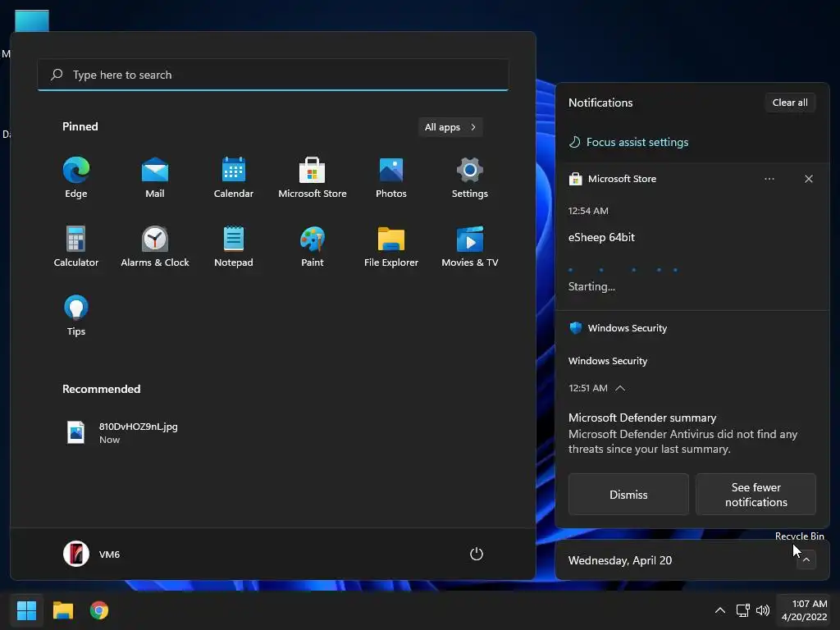Click the Notifications panel title
This screenshot has height=630, width=840.
(x=600, y=103)
